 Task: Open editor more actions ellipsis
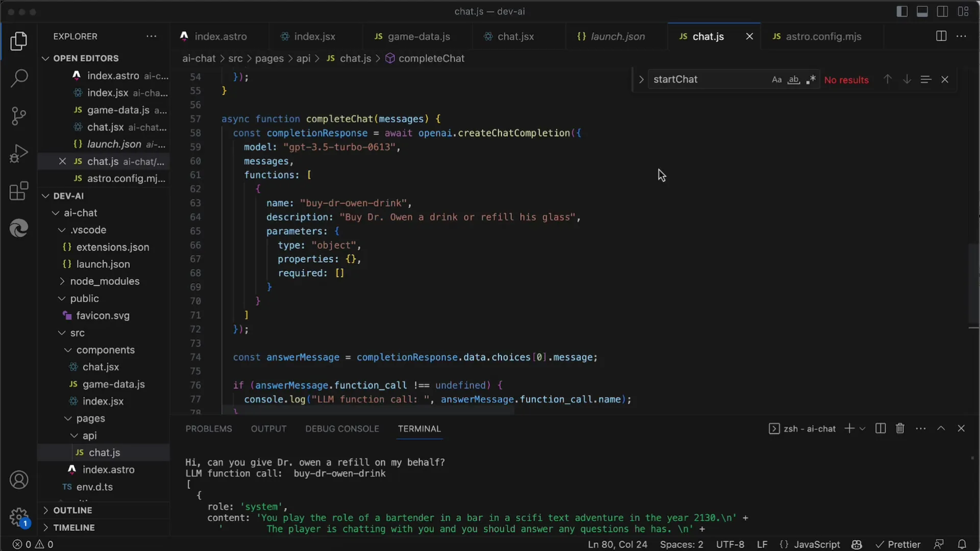(962, 36)
